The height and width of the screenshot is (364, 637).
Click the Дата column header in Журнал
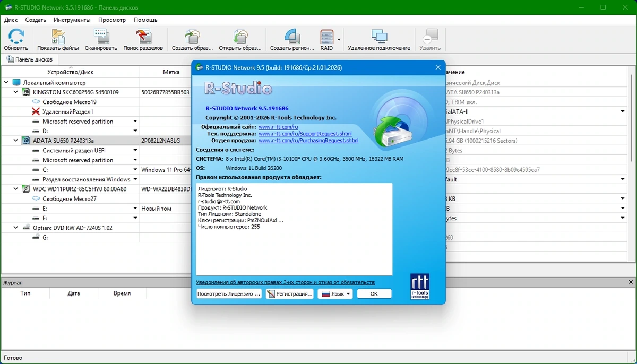tap(74, 293)
